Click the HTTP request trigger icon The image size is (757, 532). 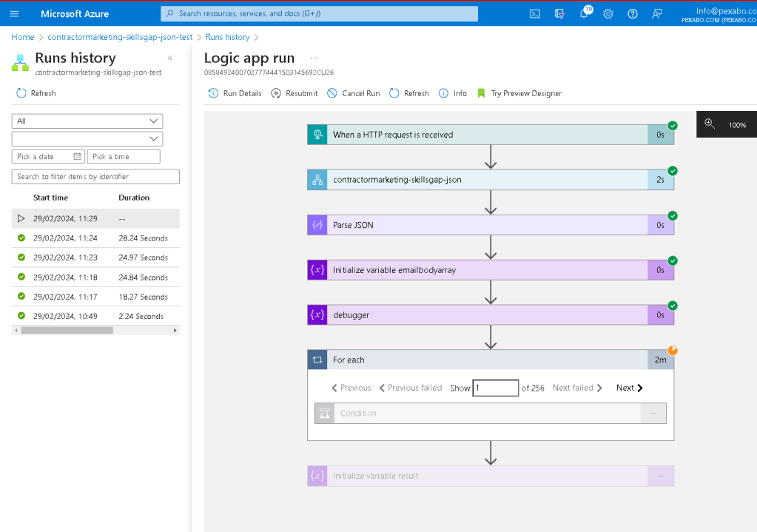point(317,135)
